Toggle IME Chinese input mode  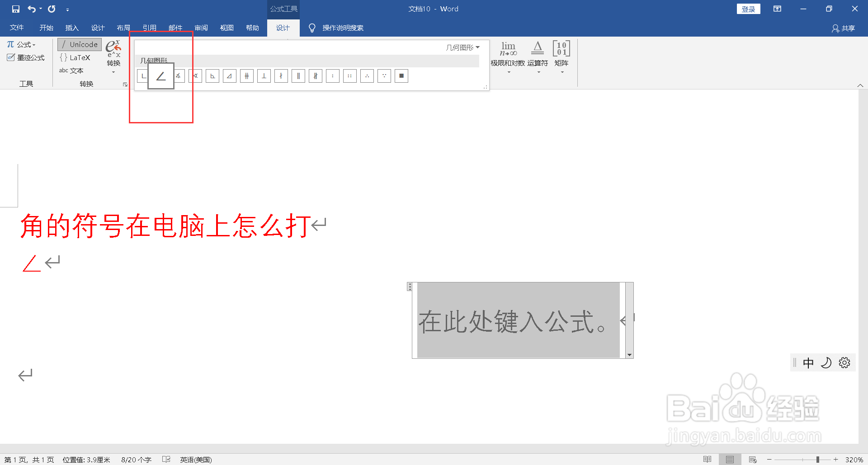coord(808,363)
